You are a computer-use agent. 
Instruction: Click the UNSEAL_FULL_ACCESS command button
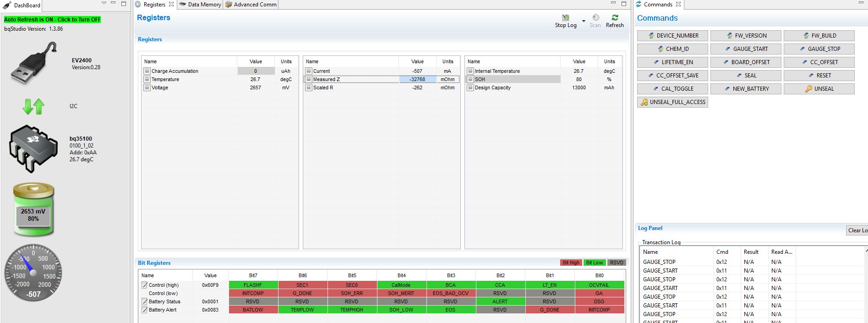coord(672,102)
